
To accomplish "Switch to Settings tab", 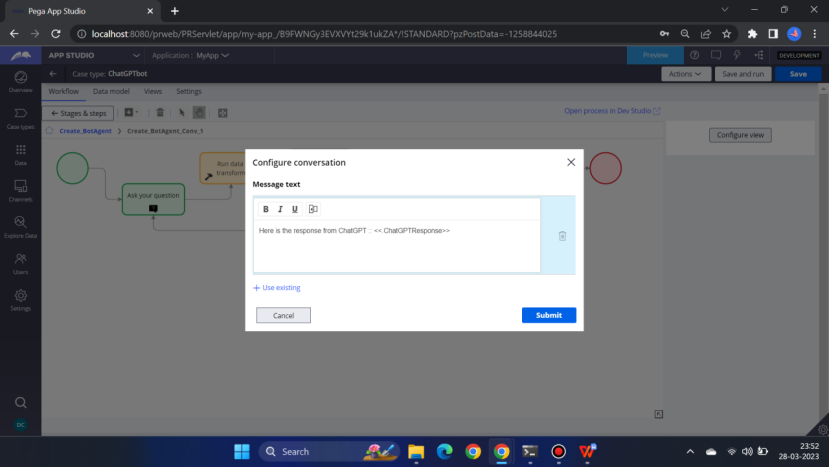I will [x=188, y=91].
